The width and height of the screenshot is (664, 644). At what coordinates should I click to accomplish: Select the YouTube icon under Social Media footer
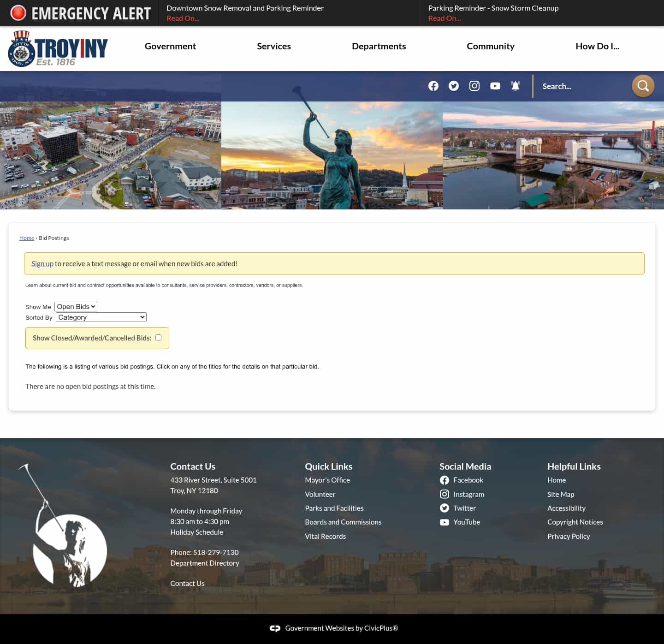(445, 522)
